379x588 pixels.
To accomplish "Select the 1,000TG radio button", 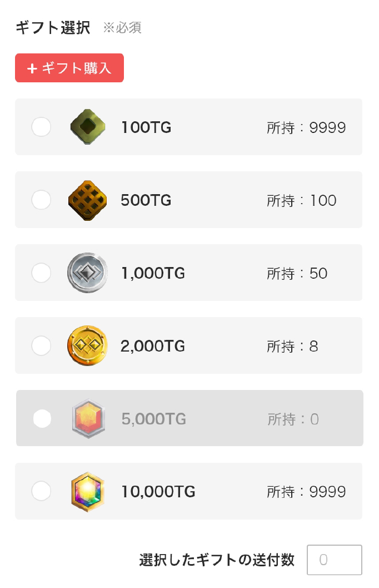I will 41,273.
